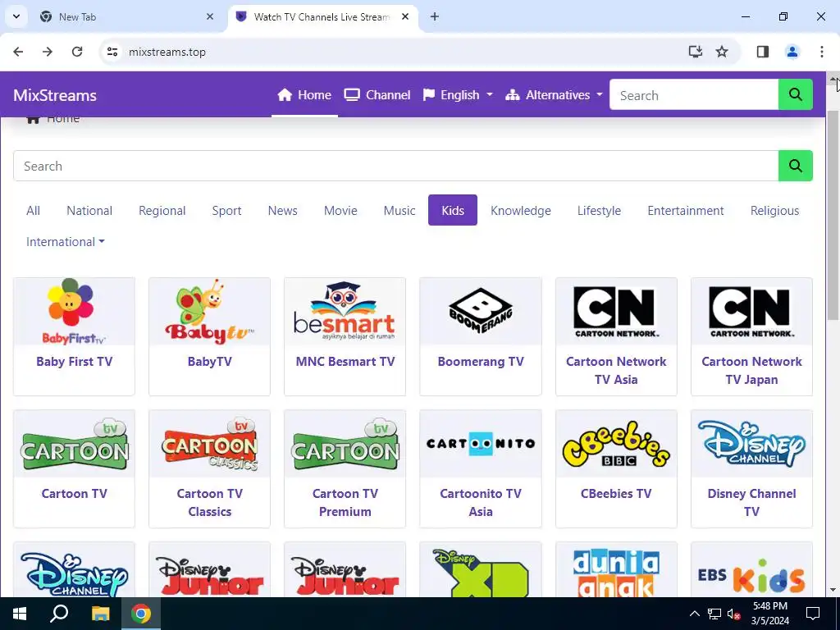Select the All category tab
The width and height of the screenshot is (840, 630).
pyautogui.click(x=33, y=211)
